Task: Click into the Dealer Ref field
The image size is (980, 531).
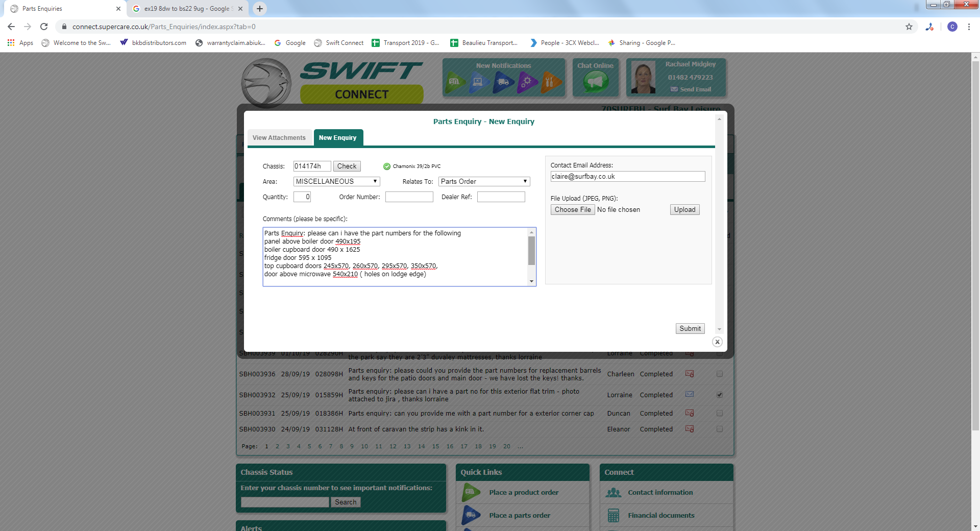Action: point(501,197)
